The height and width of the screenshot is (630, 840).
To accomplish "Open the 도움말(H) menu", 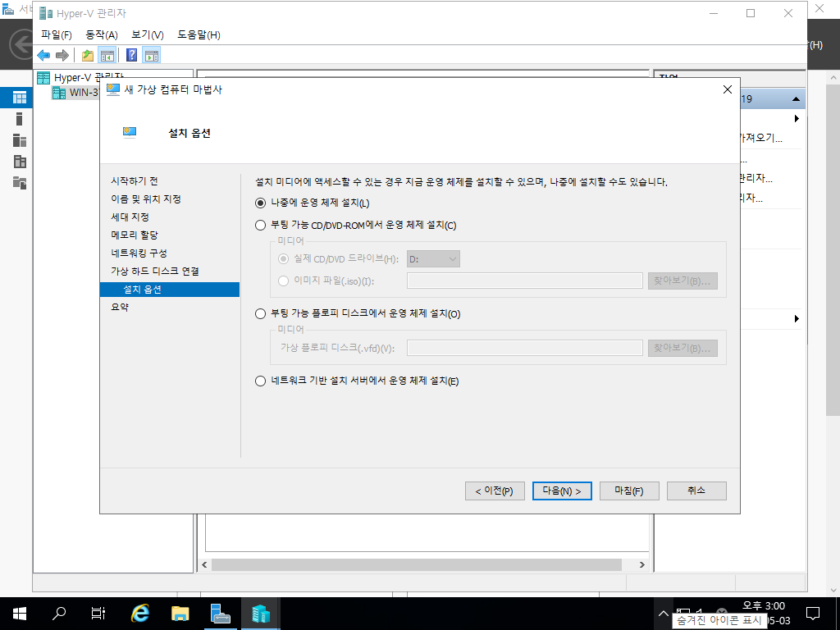I will pyautogui.click(x=199, y=34).
